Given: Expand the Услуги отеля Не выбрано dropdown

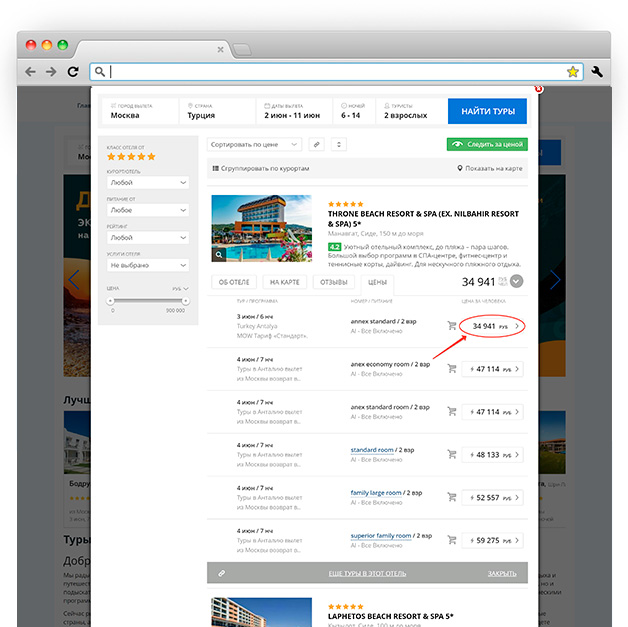Looking at the screenshot, I should click(148, 265).
